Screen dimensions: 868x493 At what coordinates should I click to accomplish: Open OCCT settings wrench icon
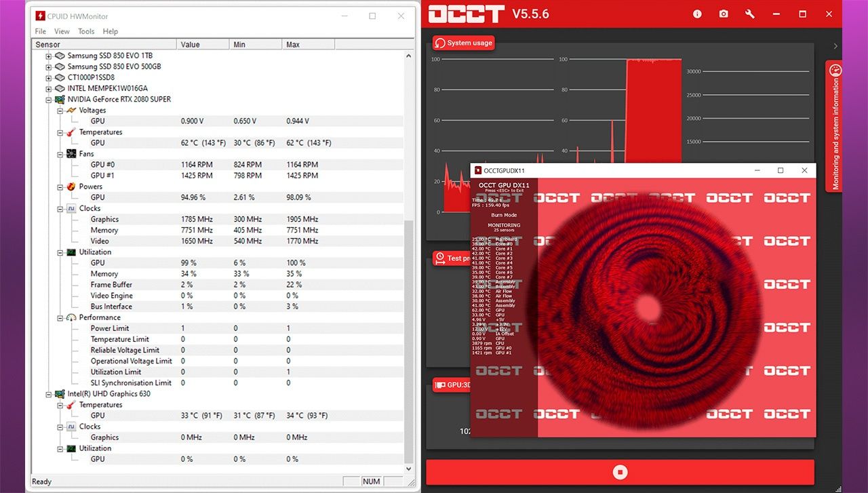(x=750, y=14)
